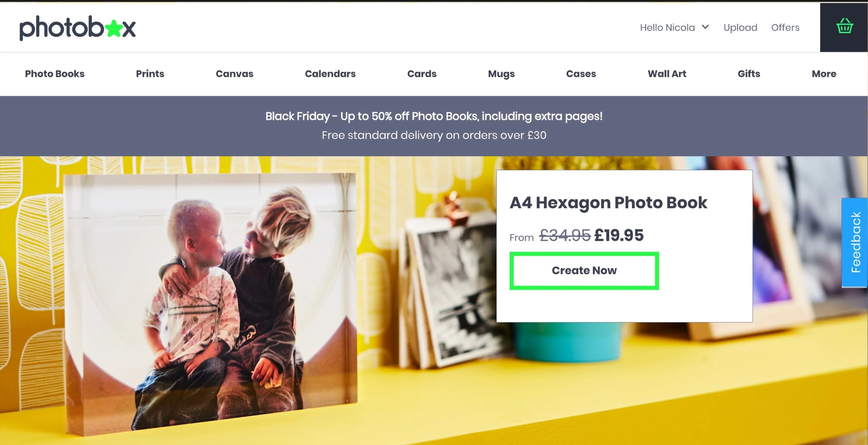
Task: Open the Gifts menu
Action: click(749, 74)
